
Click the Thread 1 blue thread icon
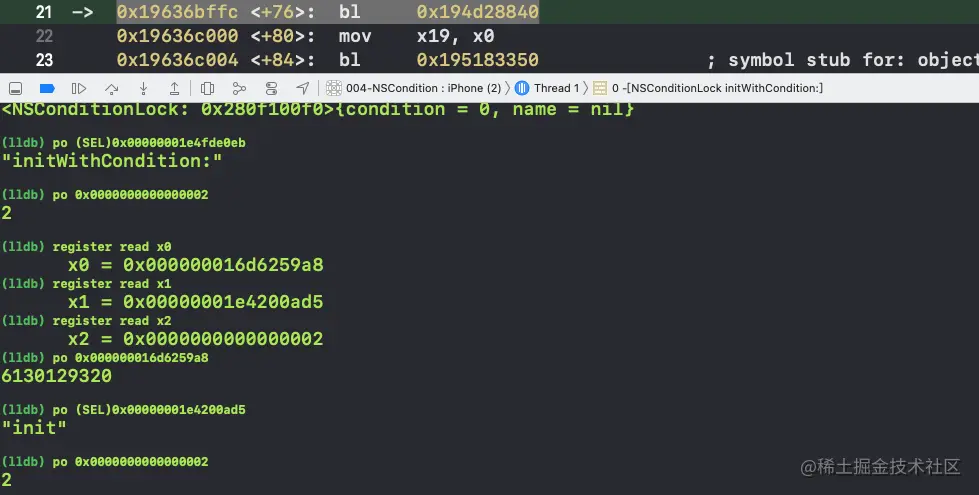coord(522,88)
